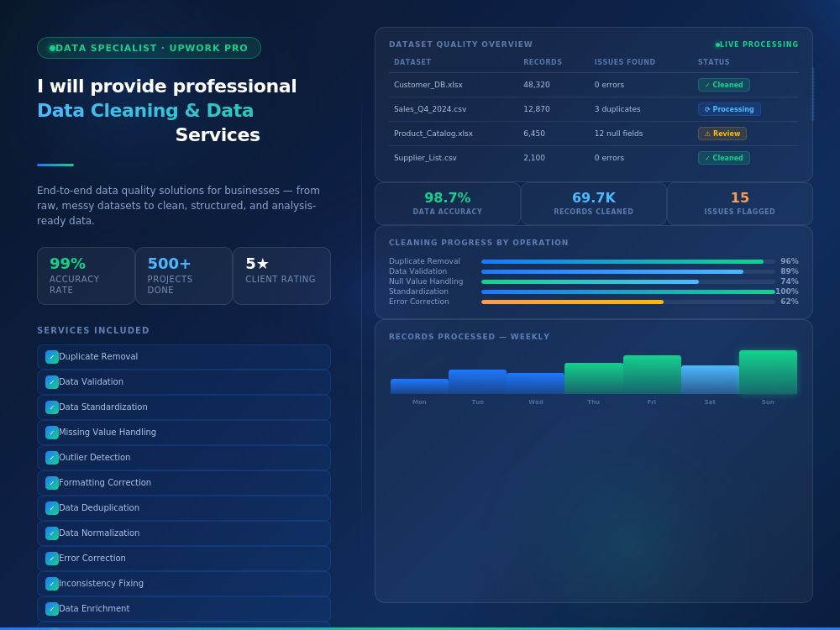Click the Saturday bar in weekly chart
This screenshot has width=840, height=630.
(710, 380)
